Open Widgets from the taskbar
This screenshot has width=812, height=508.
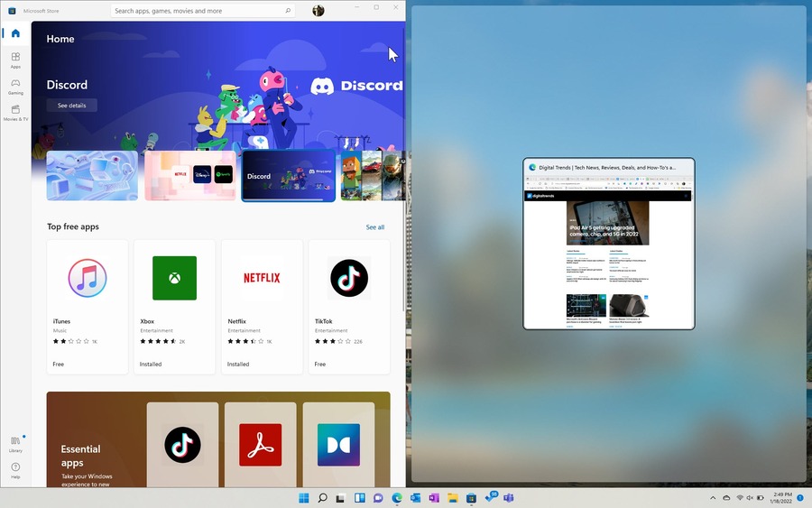coord(359,498)
